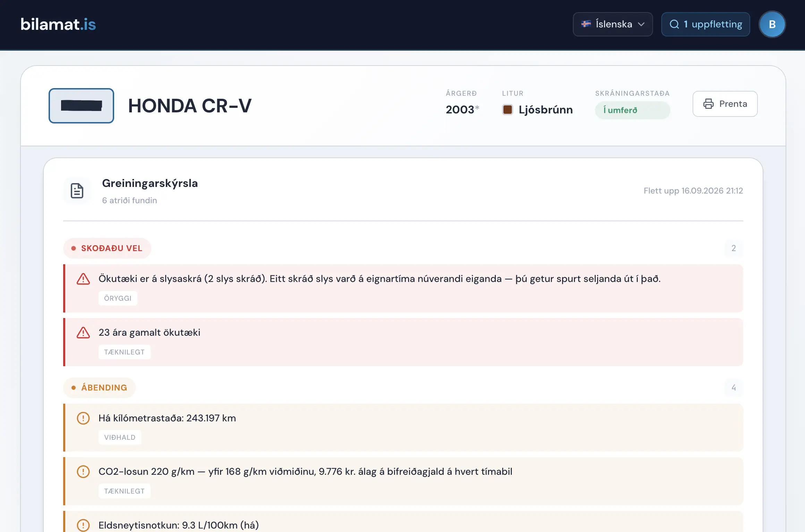
Task: Click the magnifier search icon
Action: click(674, 24)
